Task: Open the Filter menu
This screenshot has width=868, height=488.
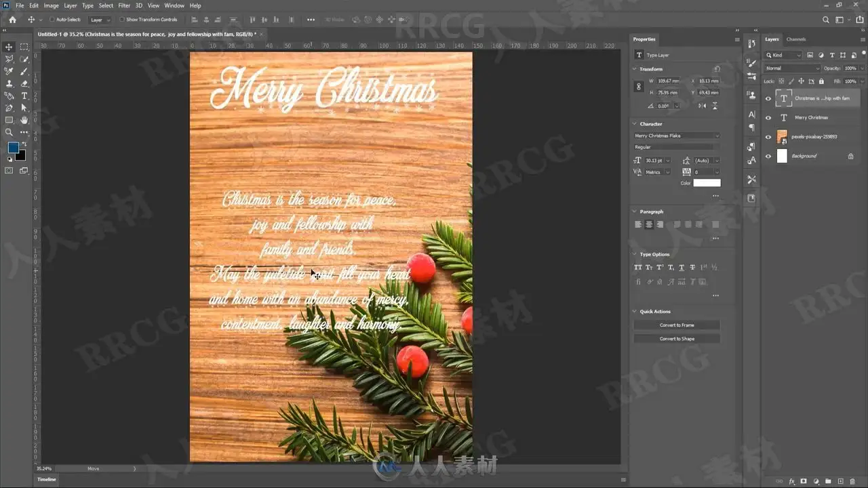Action: [x=124, y=5]
